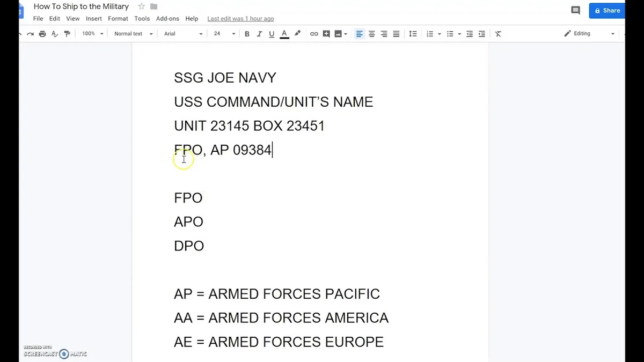Justify the text
The image size is (644, 362).
[x=396, y=34]
